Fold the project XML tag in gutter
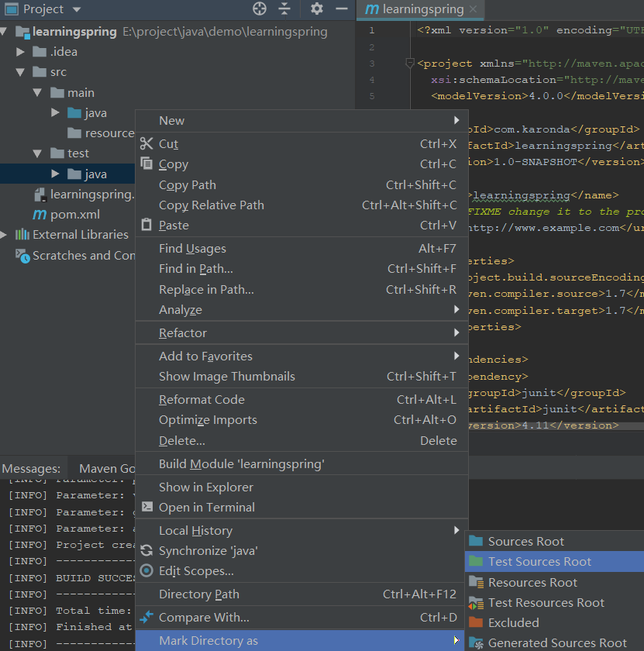Screen dimensions: 644x651 pos(410,64)
